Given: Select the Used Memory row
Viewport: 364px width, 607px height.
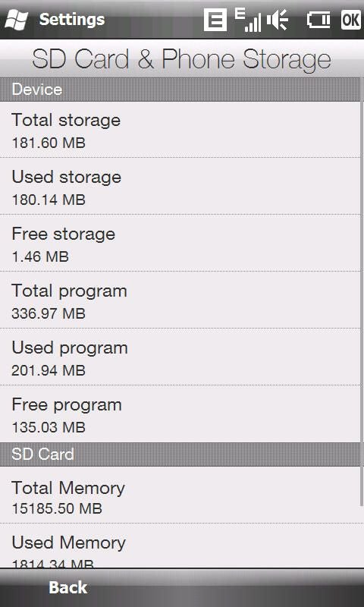Looking at the screenshot, I should click(180, 546).
